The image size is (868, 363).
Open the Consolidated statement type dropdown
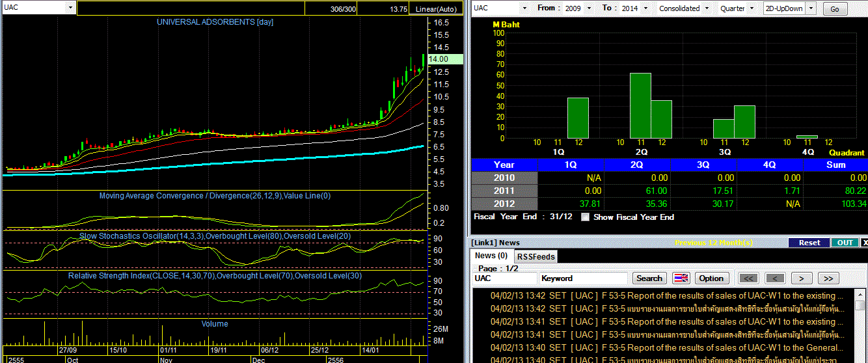705,8
